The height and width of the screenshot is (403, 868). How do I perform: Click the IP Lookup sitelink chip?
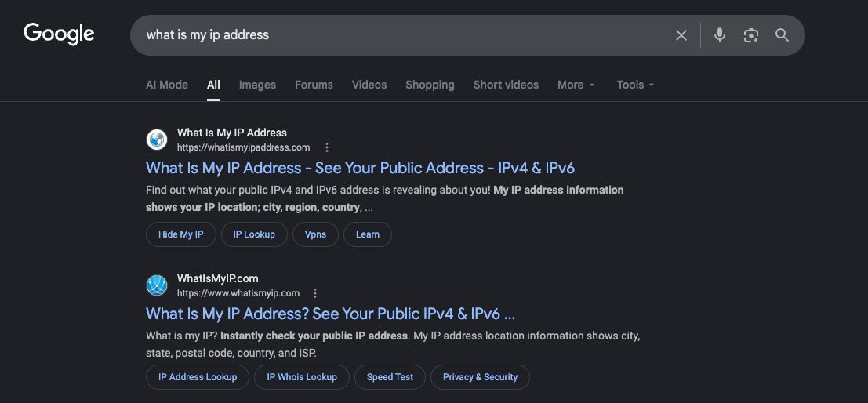(x=254, y=234)
